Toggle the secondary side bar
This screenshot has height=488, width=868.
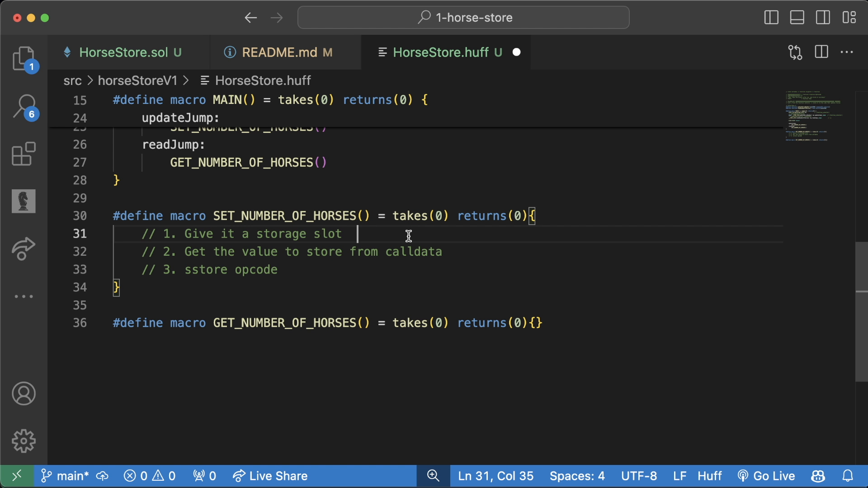(823, 18)
